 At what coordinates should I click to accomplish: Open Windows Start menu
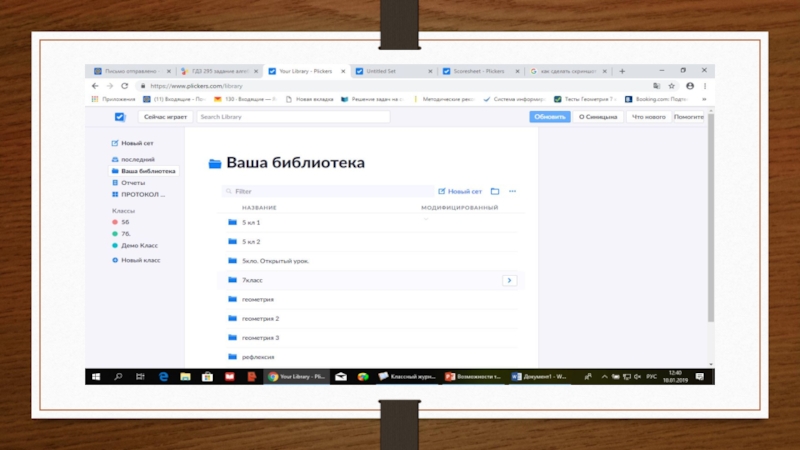pos(96,377)
